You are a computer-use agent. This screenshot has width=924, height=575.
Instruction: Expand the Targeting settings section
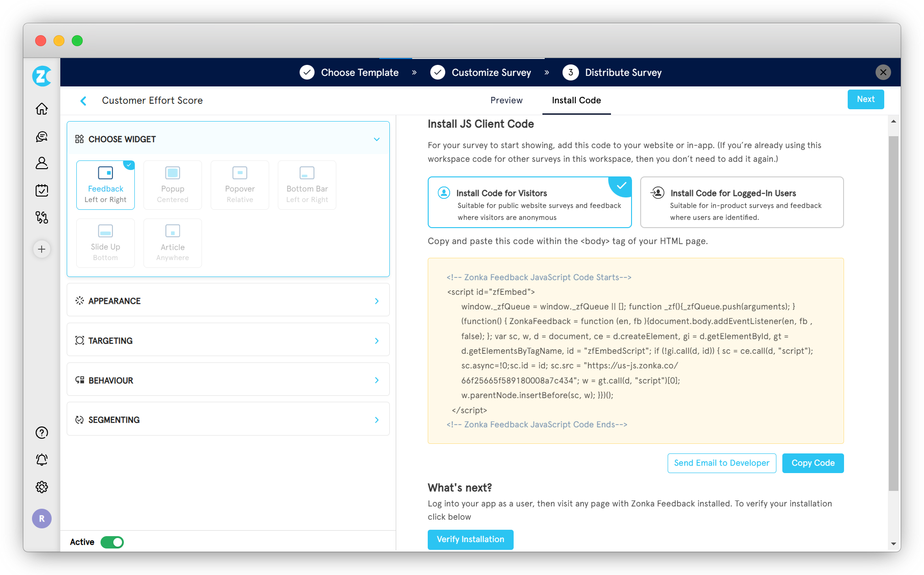pyautogui.click(x=228, y=341)
